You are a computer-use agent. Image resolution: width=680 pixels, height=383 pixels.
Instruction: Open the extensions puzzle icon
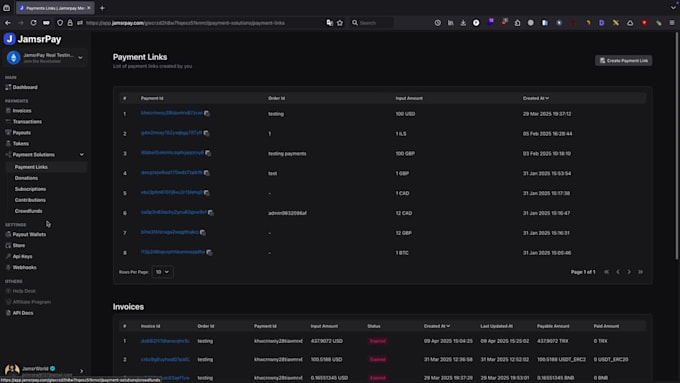(x=517, y=23)
